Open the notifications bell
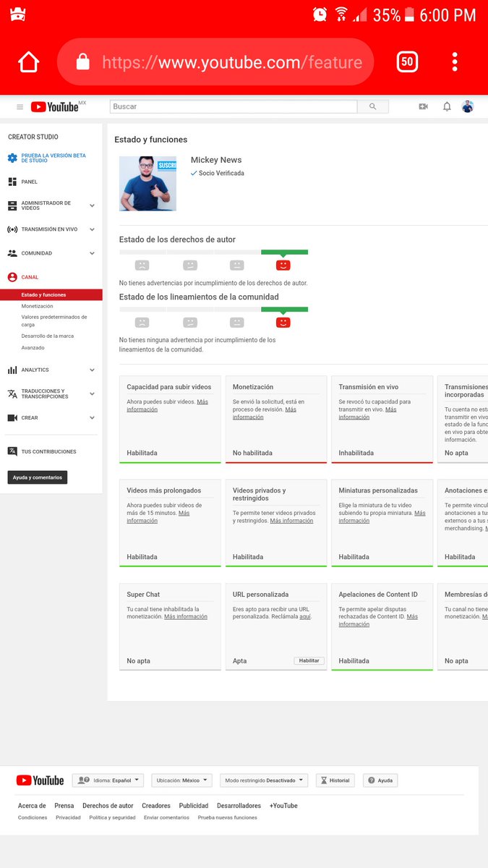The width and height of the screenshot is (488, 868). (x=447, y=106)
